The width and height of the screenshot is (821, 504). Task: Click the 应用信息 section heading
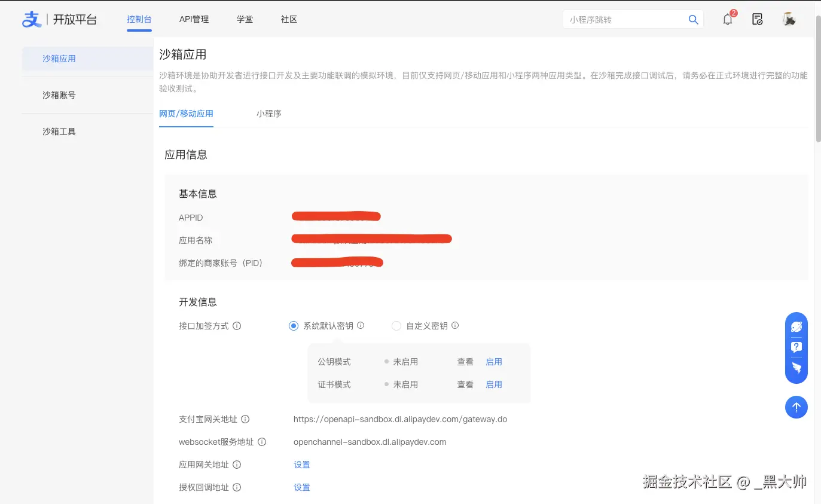point(186,155)
